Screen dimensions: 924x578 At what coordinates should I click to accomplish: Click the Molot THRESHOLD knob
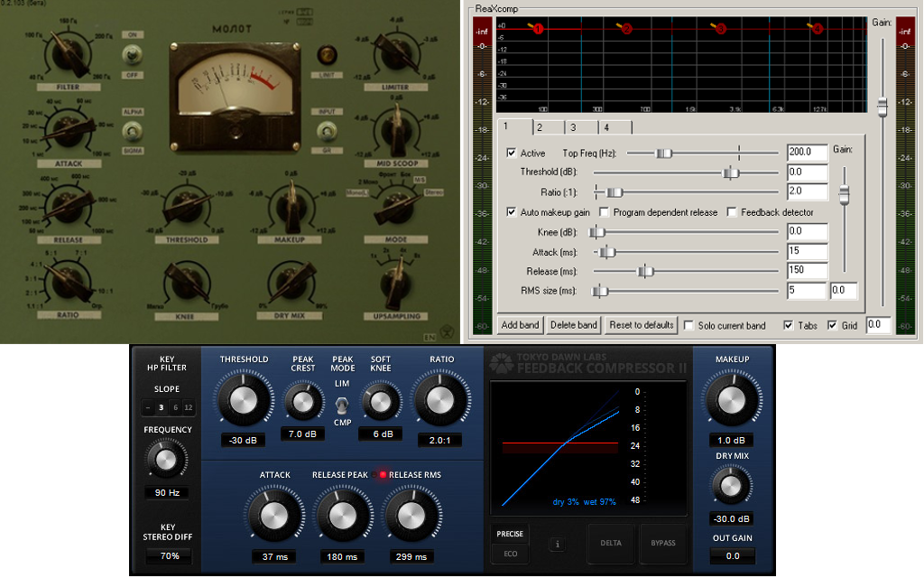coord(188,207)
